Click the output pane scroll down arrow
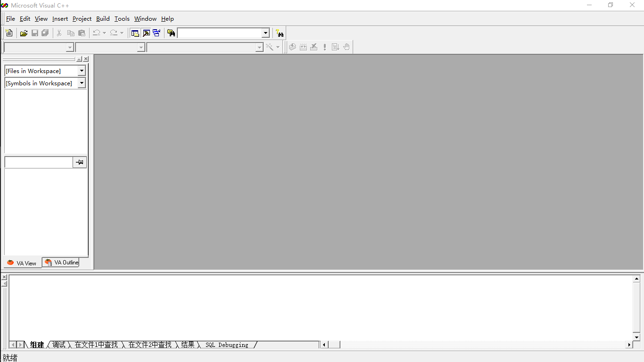The height and width of the screenshot is (362, 644). tap(636, 337)
